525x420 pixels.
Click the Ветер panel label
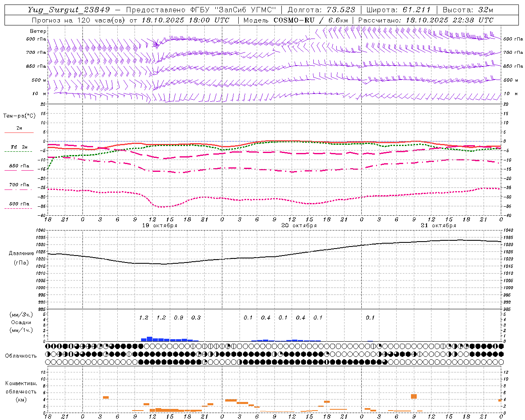[x=38, y=31]
